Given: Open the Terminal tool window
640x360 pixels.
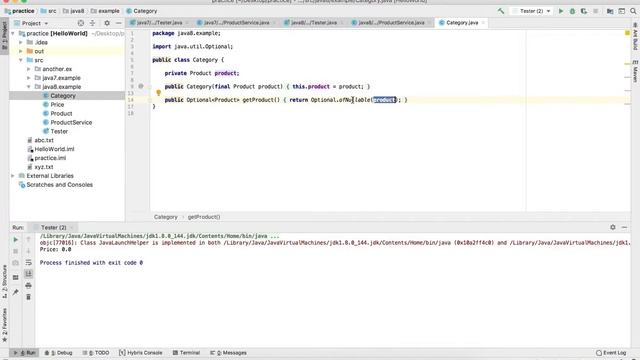Looking at the screenshot, I should point(186,353).
